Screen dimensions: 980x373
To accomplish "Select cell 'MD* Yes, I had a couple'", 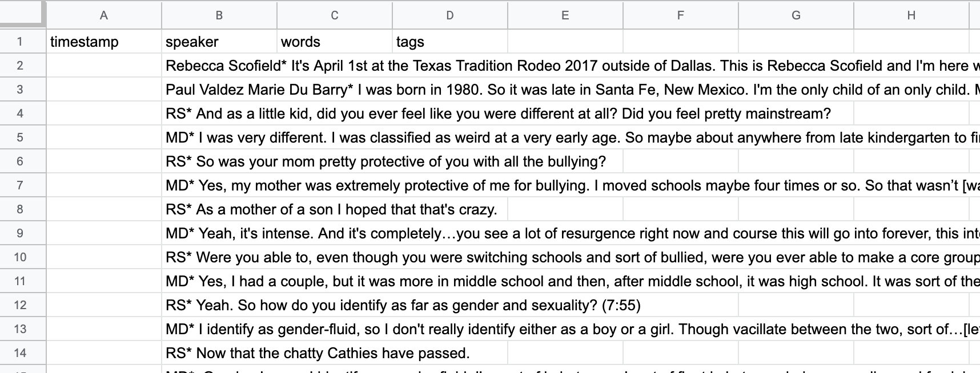I will [219, 281].
